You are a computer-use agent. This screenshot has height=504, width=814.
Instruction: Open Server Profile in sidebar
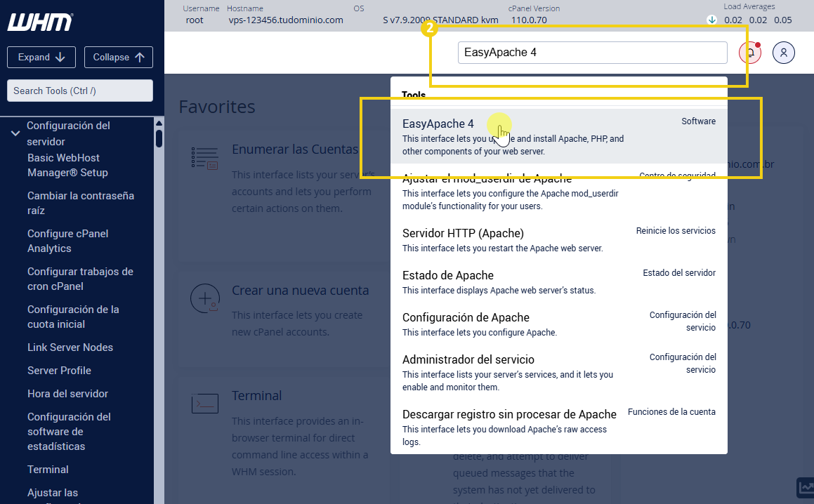point(59,371)
